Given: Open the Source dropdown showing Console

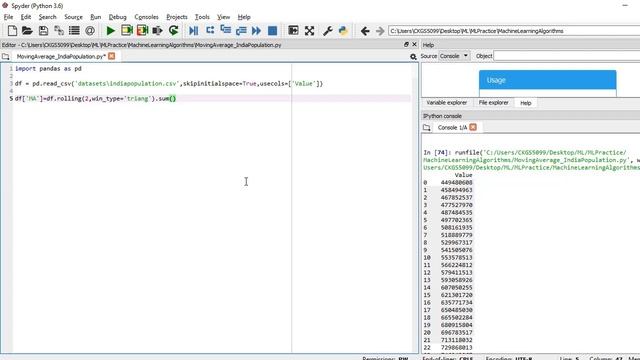Looking at the screenshot, I should click(x=454, y=56).
